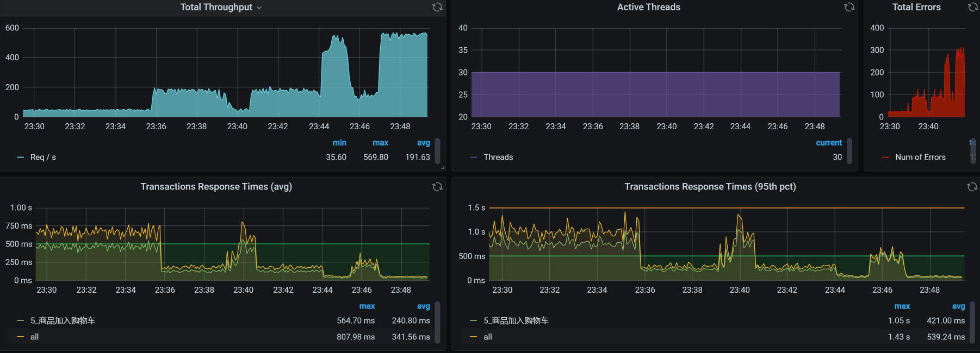Click refresh icon on Response Times (95th pct) panel
980x353 pixels.
point(972,187)
